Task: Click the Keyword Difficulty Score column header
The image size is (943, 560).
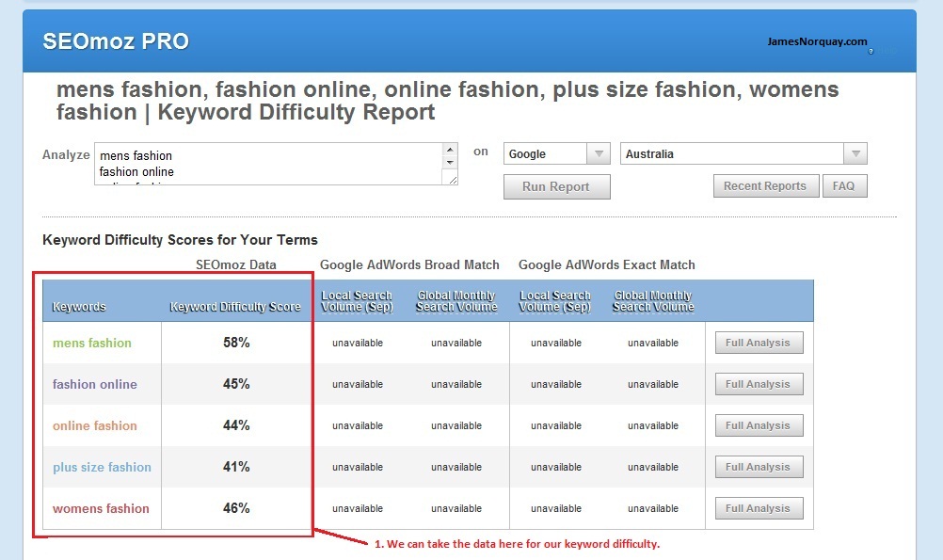Action: [x=235, y=307]
